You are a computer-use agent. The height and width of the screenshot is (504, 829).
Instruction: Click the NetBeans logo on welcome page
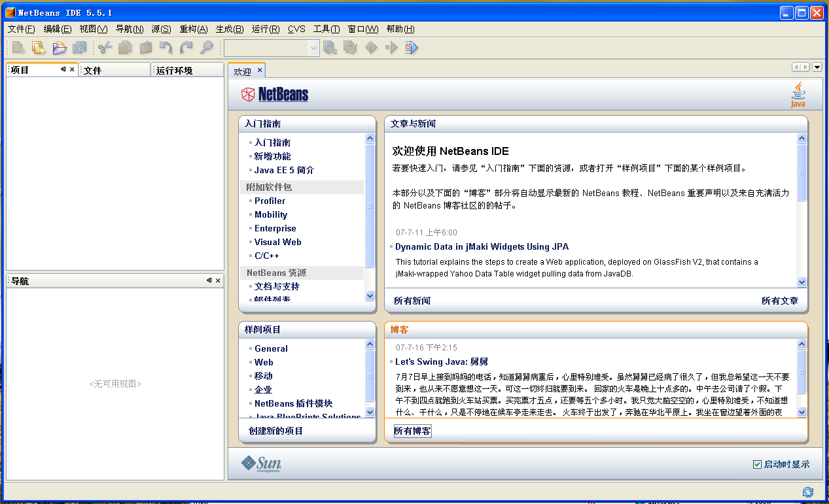(275, 95)
